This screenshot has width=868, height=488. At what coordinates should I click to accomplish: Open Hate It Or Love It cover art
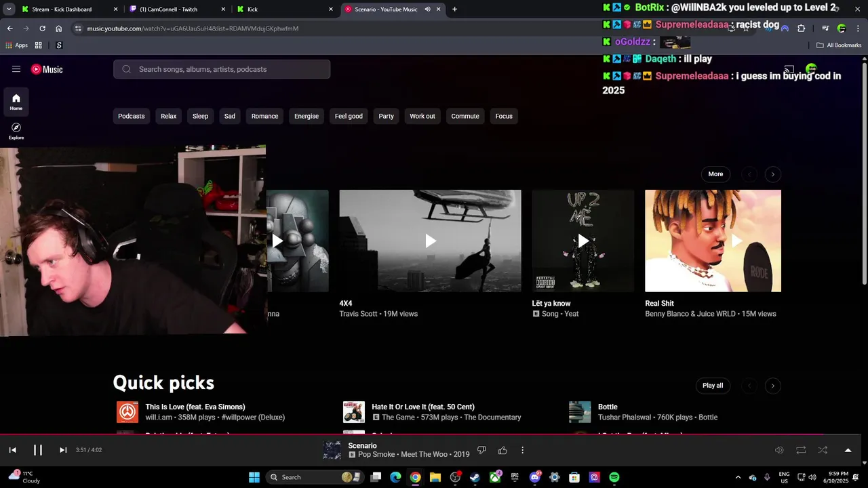[x=354, y=412]
